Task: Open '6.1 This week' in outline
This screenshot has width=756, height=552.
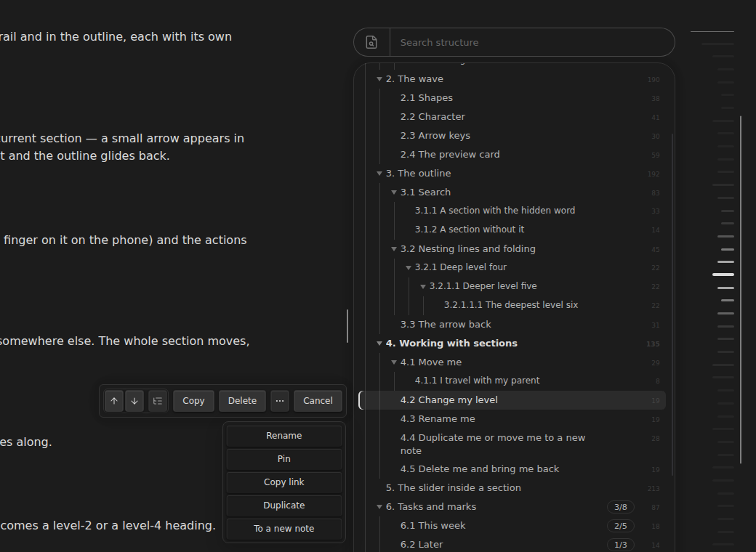Action: tap(433, 526)
